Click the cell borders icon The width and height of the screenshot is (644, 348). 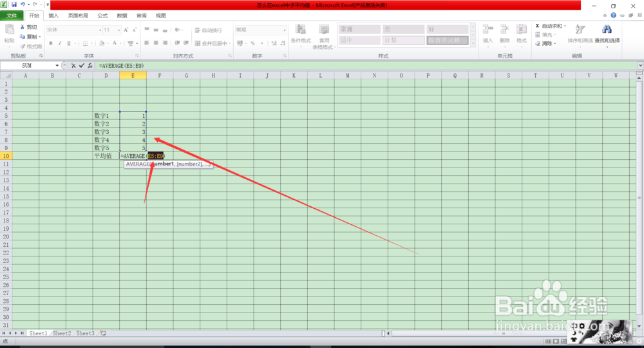pyautogui.click(x=85, y=43)
